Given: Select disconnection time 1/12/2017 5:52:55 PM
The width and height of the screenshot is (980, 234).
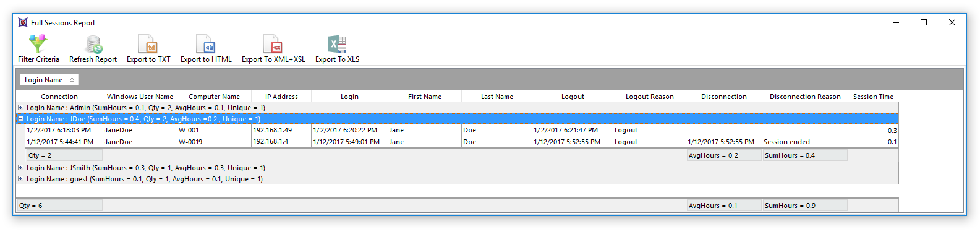Looking at the screenshot, I should 724,142.
